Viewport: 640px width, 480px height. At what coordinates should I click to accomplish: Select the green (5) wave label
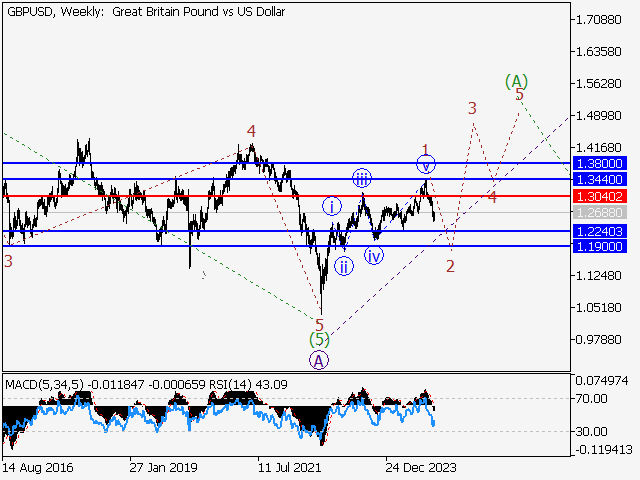click(318, 340)
